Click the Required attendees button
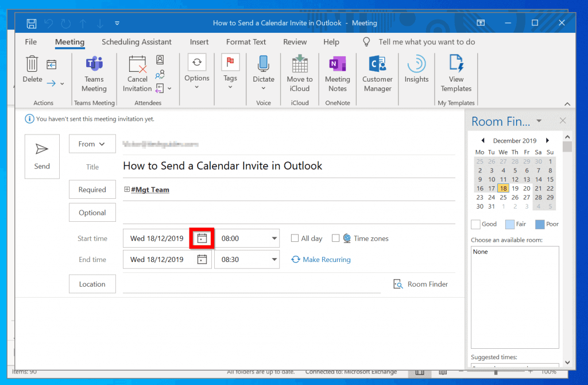The image size is (588, 385). point(92,190)
